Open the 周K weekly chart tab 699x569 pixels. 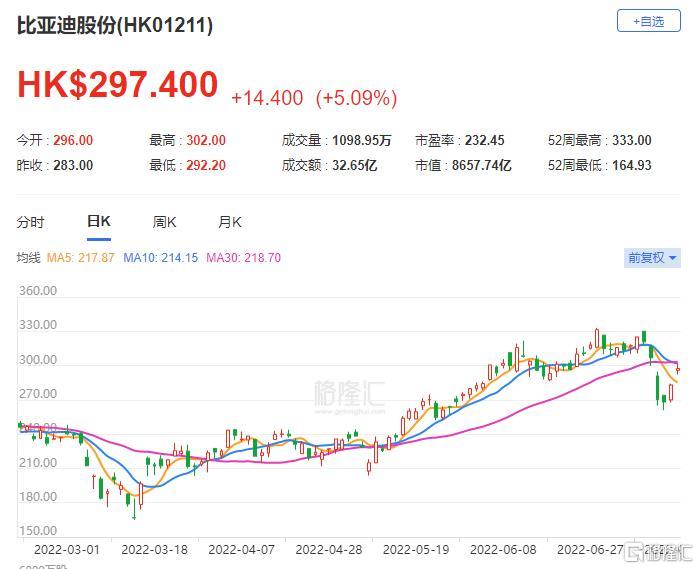(164, 222)
